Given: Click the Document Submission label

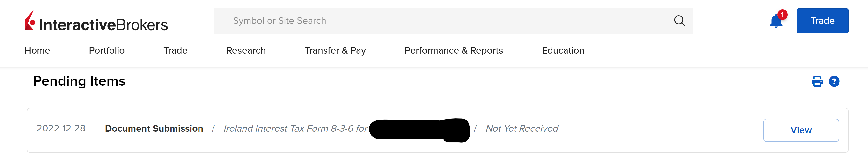Looking at the screenshot, I should click(x=154, y=129).
